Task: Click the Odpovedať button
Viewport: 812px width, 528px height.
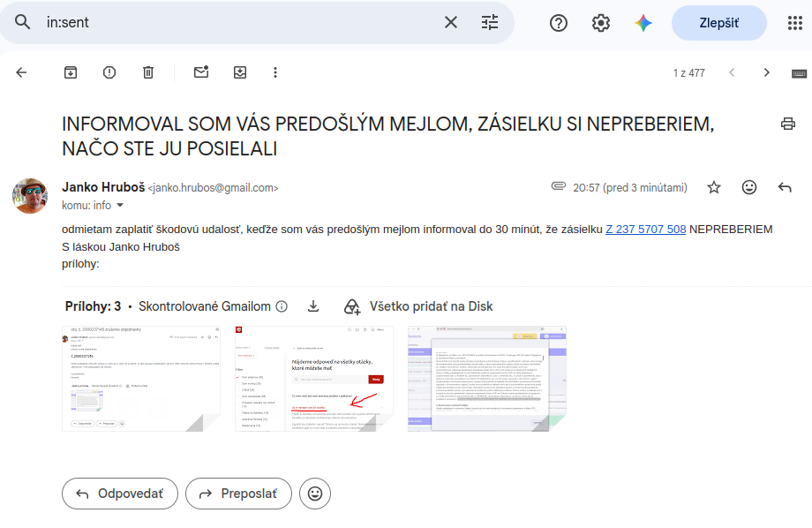Action: click(120, 494)
